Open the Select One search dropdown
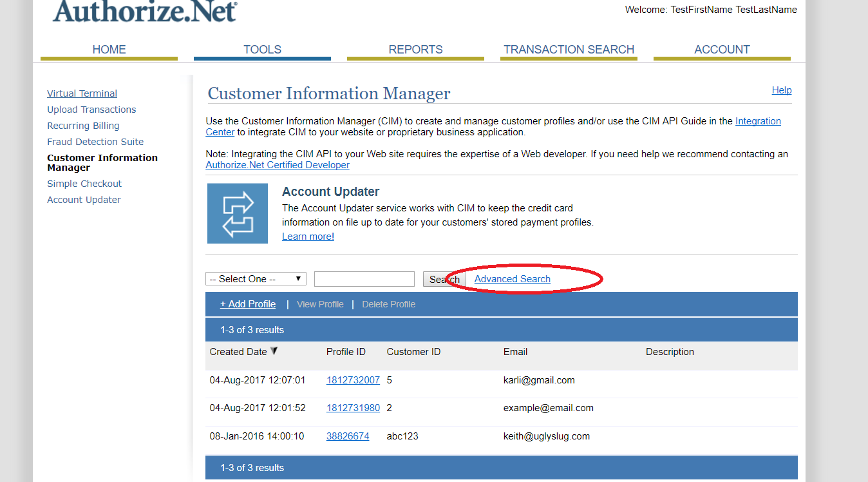Image resolution: width=868 pixels, height=482 pixels. click(256, 279)
